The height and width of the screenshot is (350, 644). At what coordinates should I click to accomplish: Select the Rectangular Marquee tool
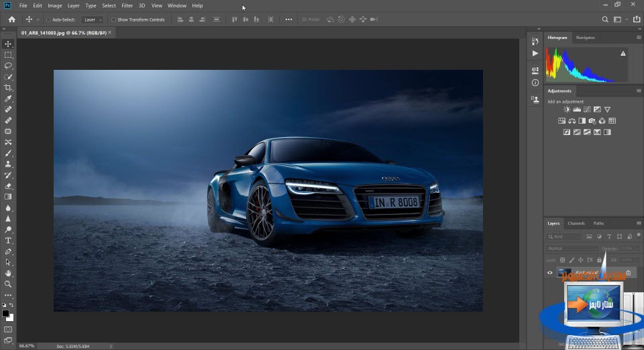[8, 55]
